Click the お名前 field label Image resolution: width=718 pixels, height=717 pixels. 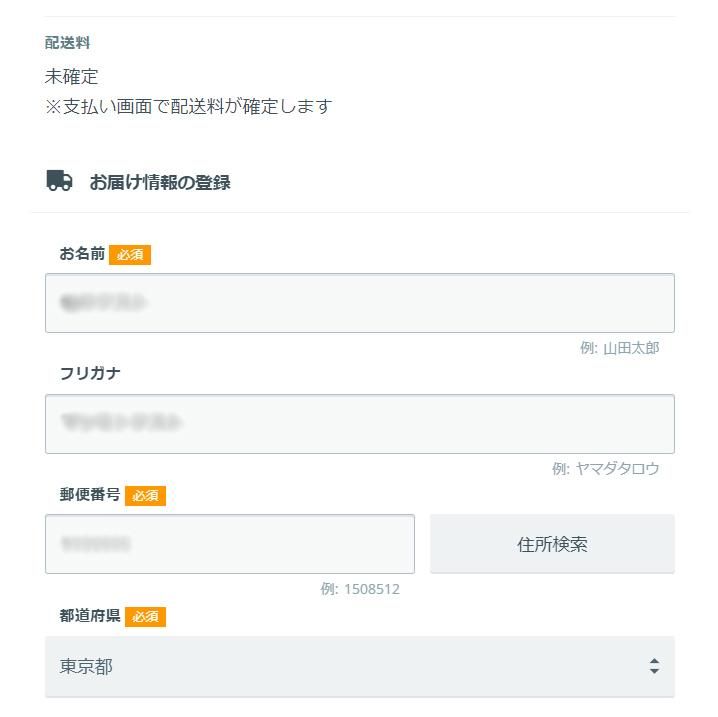pos(82,254)
